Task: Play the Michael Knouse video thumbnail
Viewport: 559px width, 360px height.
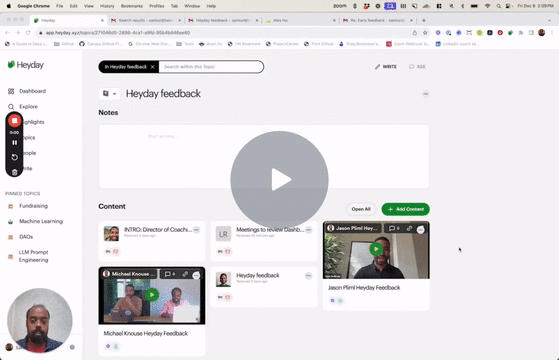Action: coord(152,295)
